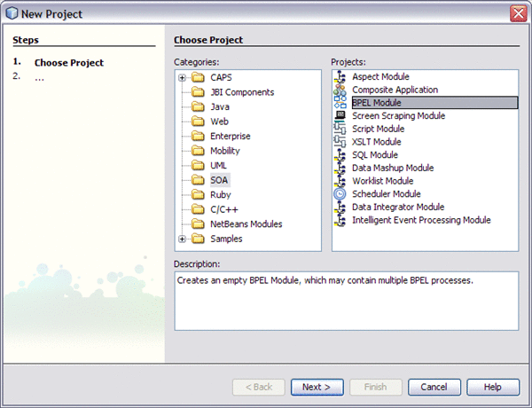Click the XSLT Module project icon
532x408 pixels.
[x=340, y=142]
